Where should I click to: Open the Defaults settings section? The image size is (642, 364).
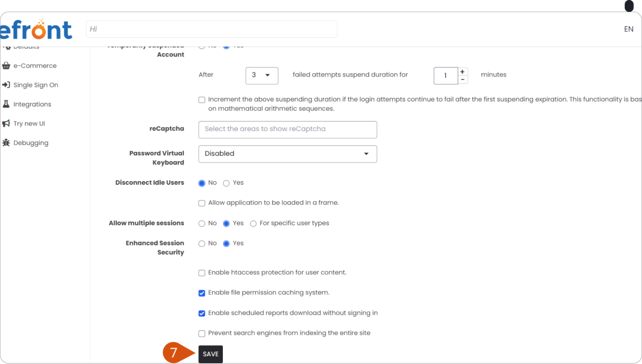pyautogui.click(x=26, y=47)
